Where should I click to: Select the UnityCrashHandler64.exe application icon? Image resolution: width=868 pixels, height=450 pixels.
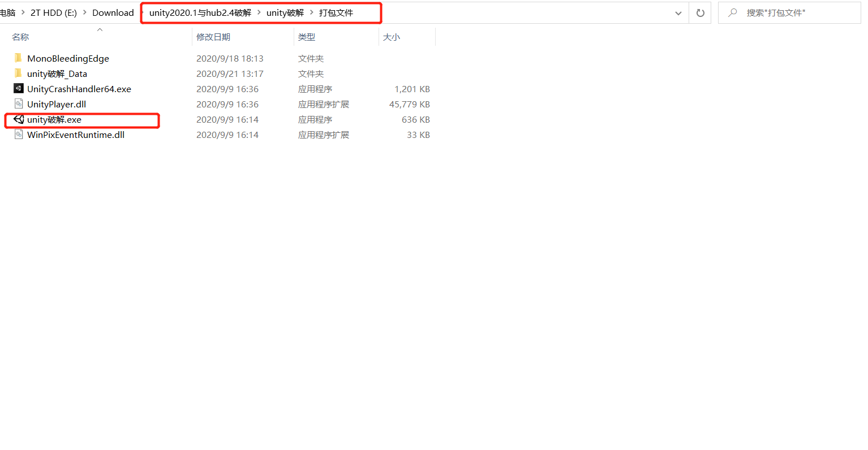coord(18,89)
